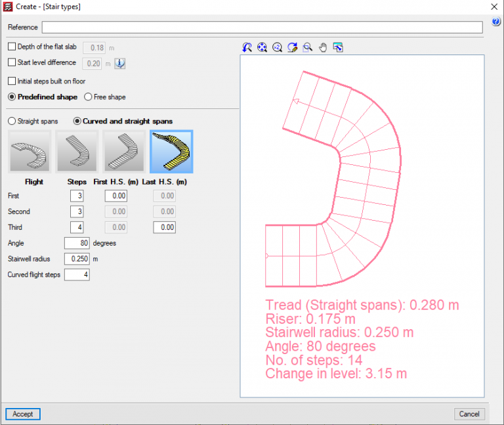The width and height of the screenshot is (504, 425).
Task: Click the previous zoom view icon
Action: [x=247, y=47]
